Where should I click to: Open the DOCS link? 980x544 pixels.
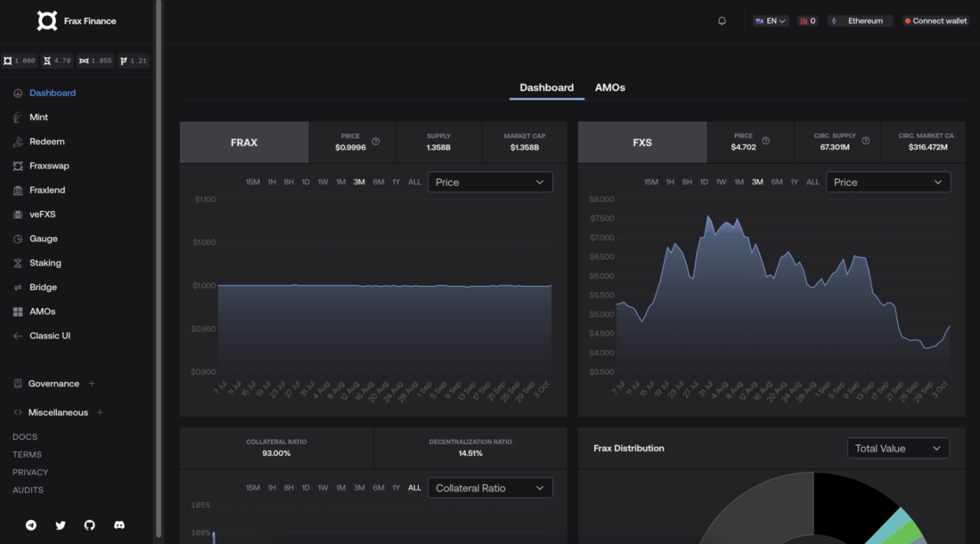25,437
